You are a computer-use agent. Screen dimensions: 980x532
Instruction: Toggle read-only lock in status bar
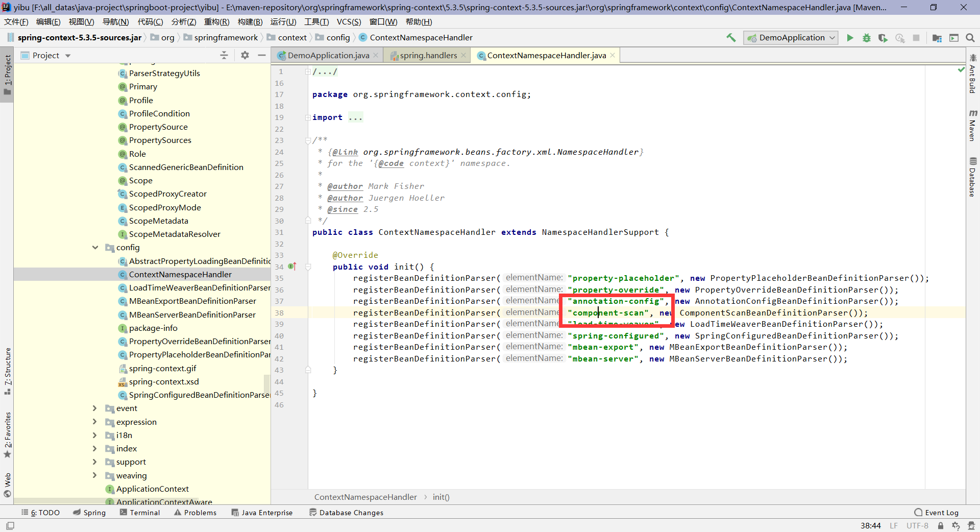pos(941,526)
